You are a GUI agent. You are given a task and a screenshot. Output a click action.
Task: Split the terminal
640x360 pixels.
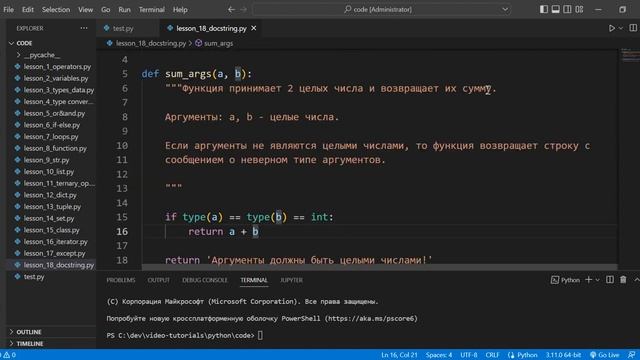click(610, 280)
